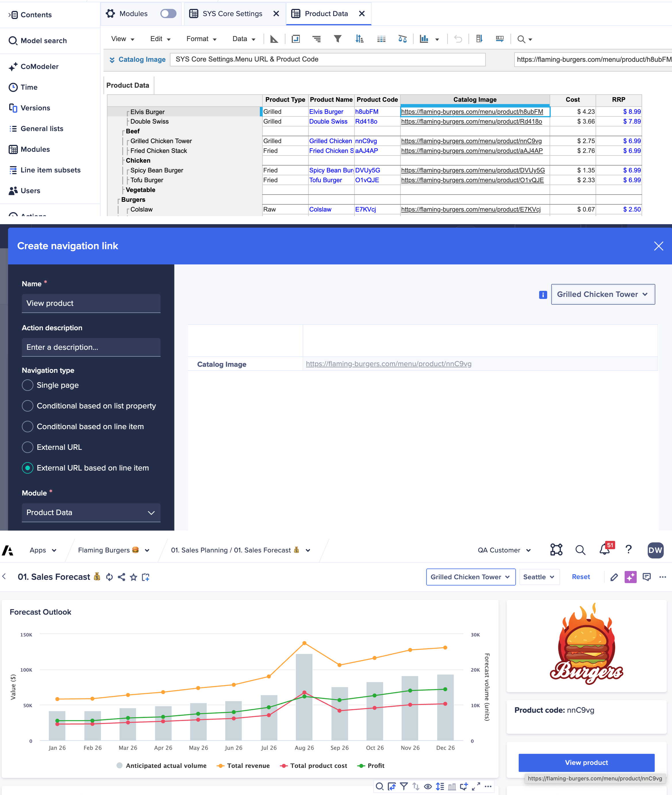672x795 pixels.
Task: Click the CoModeler sparkle icon in page header
Action: point(630,577)
